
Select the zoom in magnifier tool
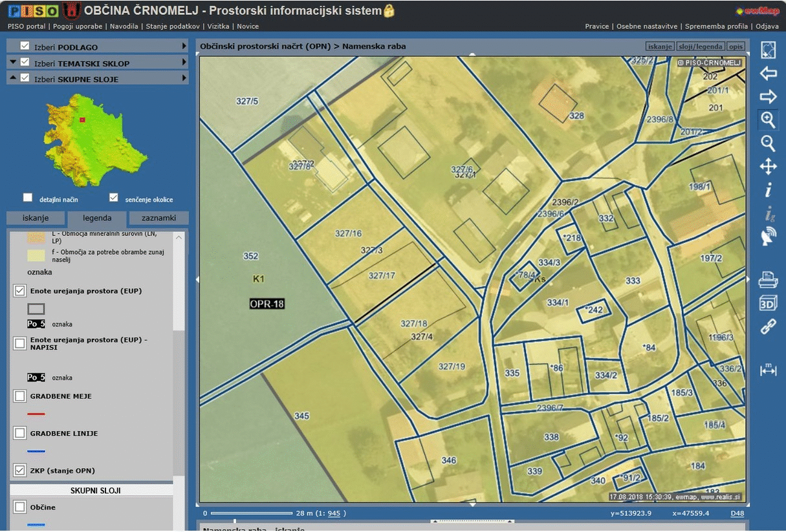(768, 120)
